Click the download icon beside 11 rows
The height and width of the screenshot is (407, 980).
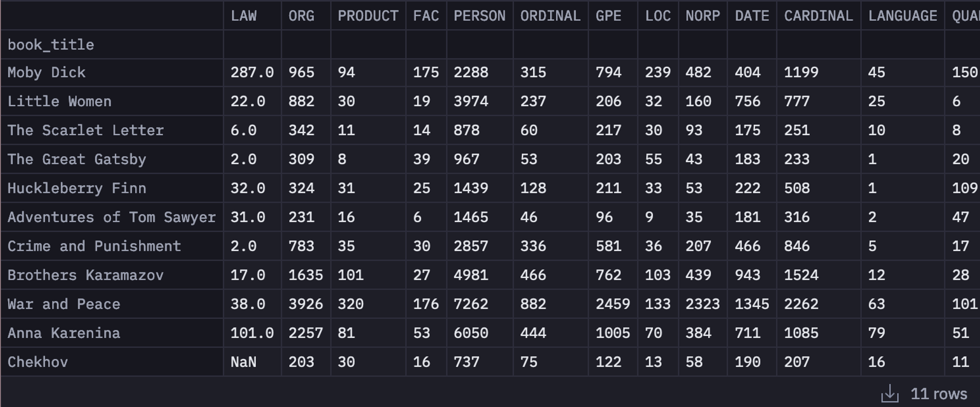(890, 393)
